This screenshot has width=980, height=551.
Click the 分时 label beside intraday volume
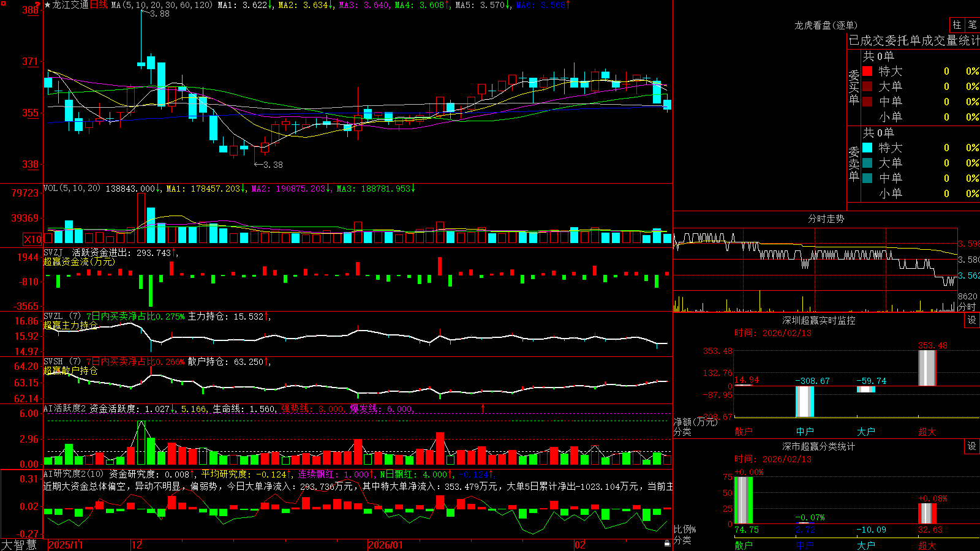coord(967,307)
